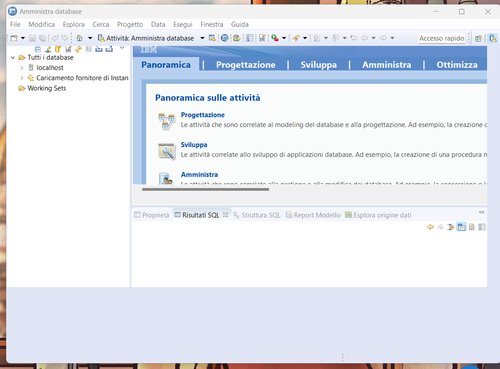
Task: Click the Open Perspective icon
Action: [478, 38]
